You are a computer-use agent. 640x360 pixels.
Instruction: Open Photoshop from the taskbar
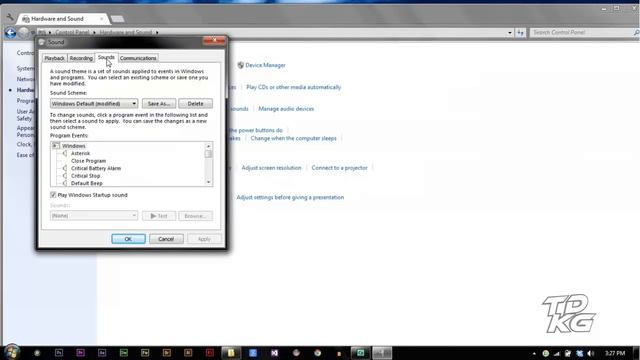pos(59,353)
